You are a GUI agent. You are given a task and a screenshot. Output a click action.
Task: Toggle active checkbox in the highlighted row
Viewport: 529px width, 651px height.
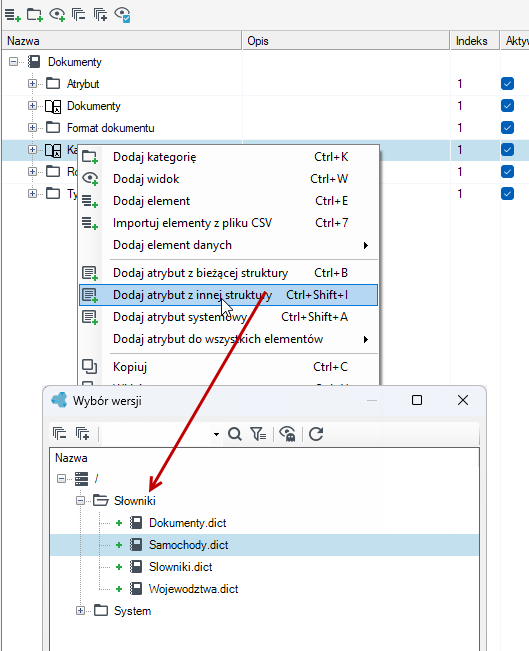507,150
